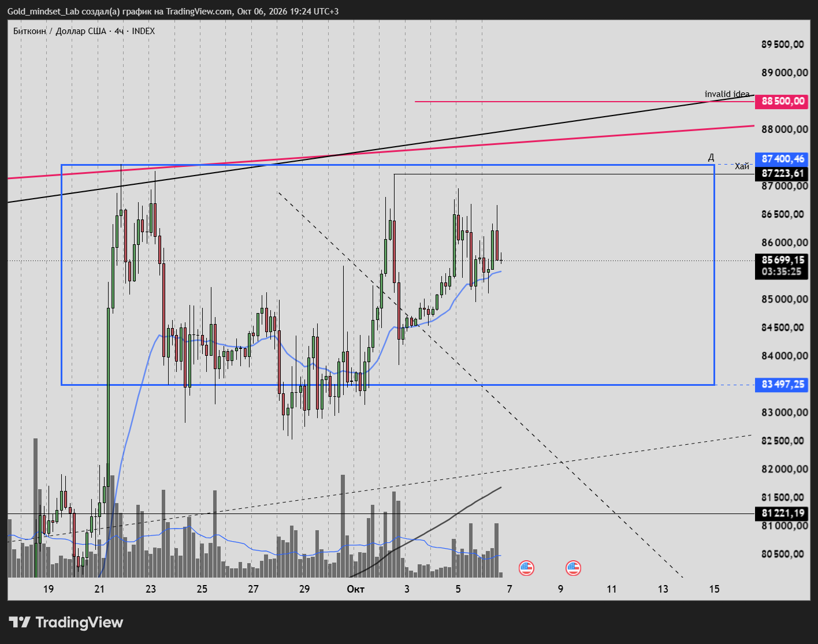Select the blue 83 497,25 price label
This screenshot has width=818, height=644.
[783, 385]
